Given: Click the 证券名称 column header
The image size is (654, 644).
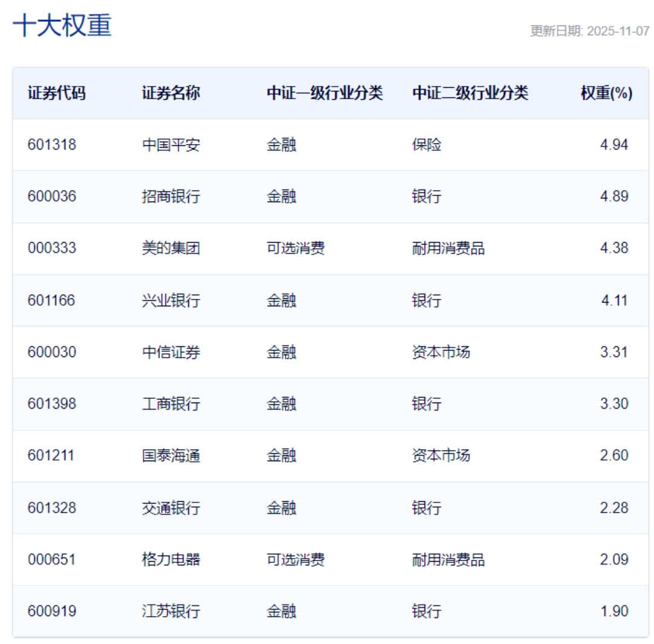Looking at the screenshot, I should click(171, 93).
